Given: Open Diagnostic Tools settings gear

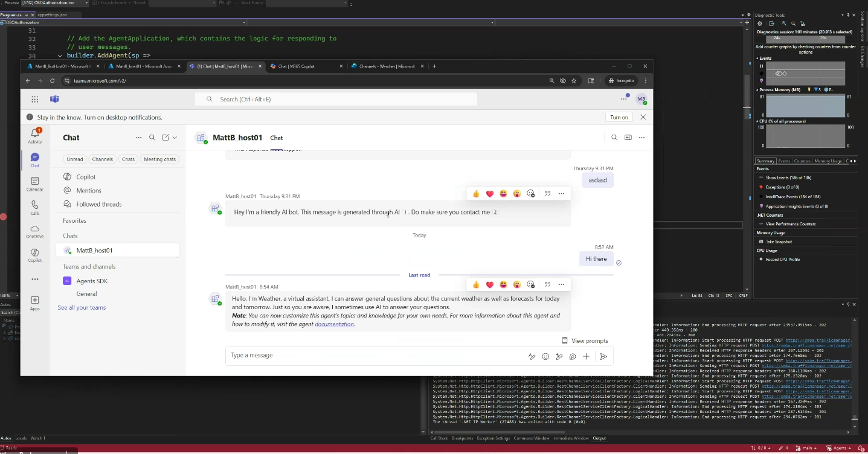Looking at the screenshot, I should [760, 24].
